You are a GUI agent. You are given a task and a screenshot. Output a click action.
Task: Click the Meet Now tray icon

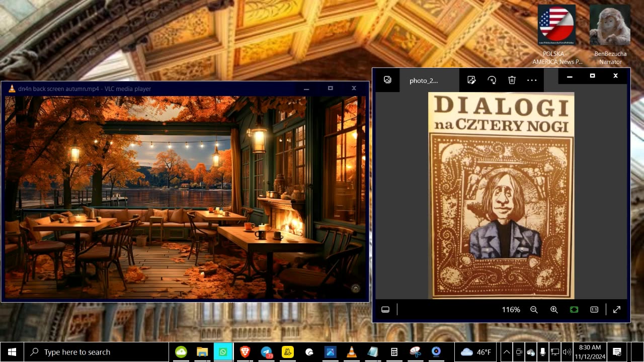pyautogui.click(x=519, y=352)
